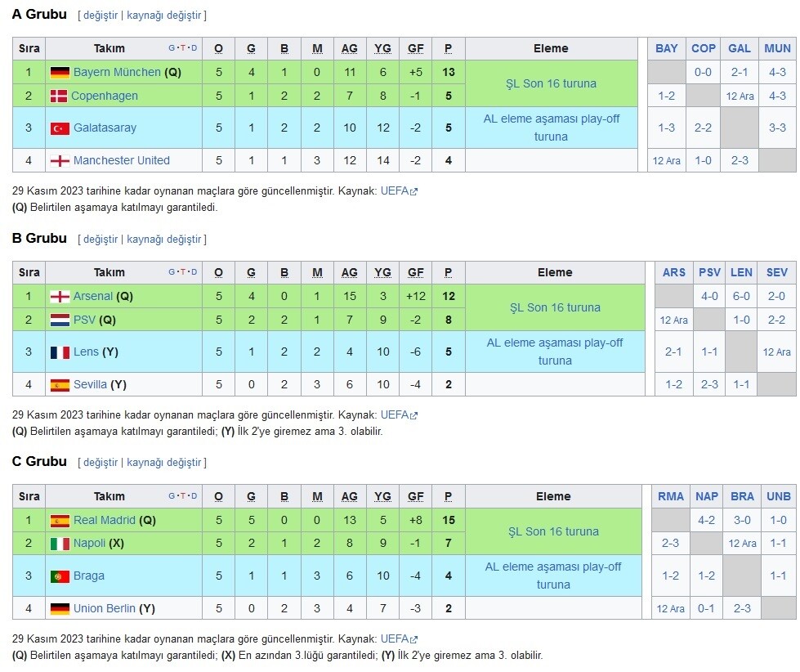Click the BAY column header in A Grubu results

pyautogui.click(x=666, y=48)
